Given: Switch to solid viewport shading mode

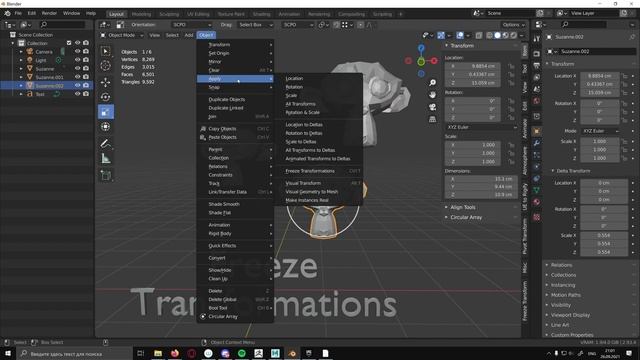Looking at the screenshot, I should (x=497, y=36).
